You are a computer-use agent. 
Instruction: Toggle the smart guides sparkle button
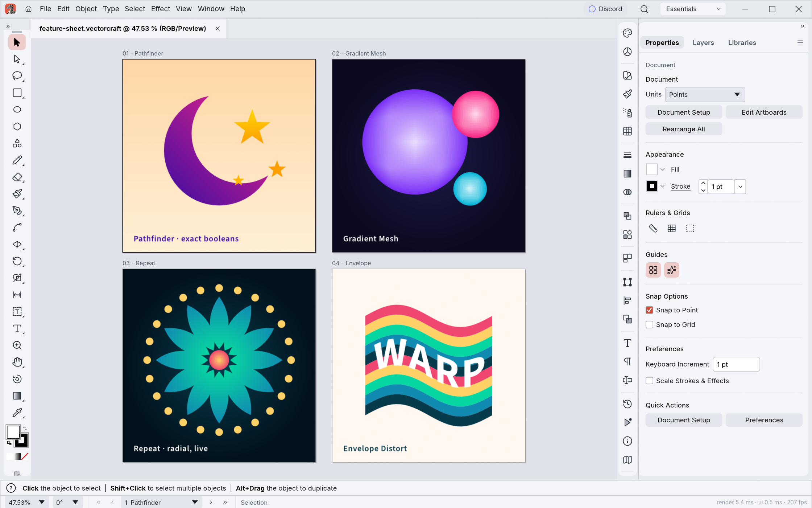click(x=672, y=270)
